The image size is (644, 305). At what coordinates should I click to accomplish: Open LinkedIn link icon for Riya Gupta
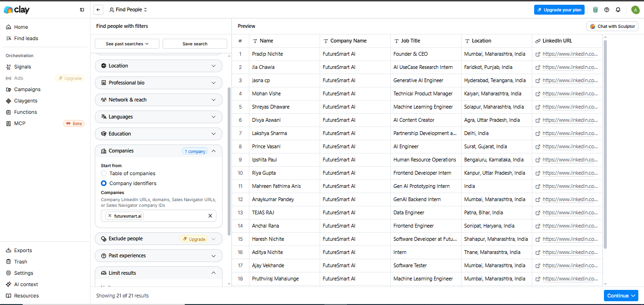pyautogui.click(x=538, y=173)
